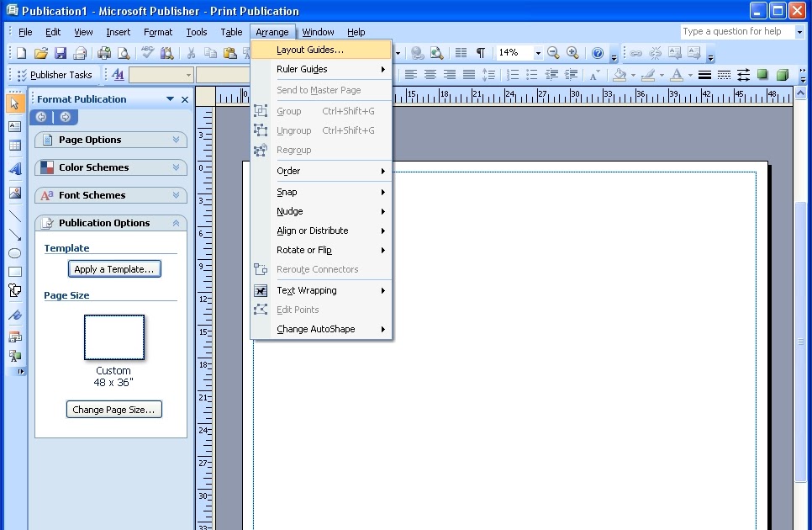The image size is (812, 530).
Task: Select the Insert Table tool
Action: [x=14, y=146]
